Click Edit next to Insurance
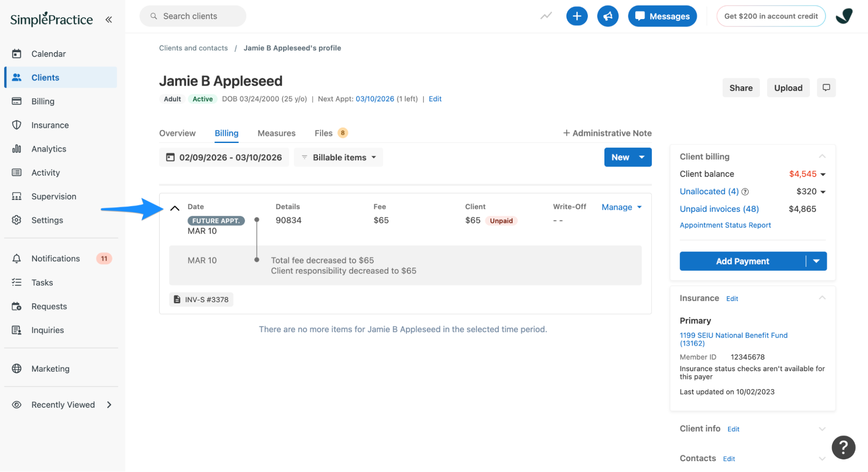Image resolution: width=868 pixels, height=472 pixels. tap(732, 299)
